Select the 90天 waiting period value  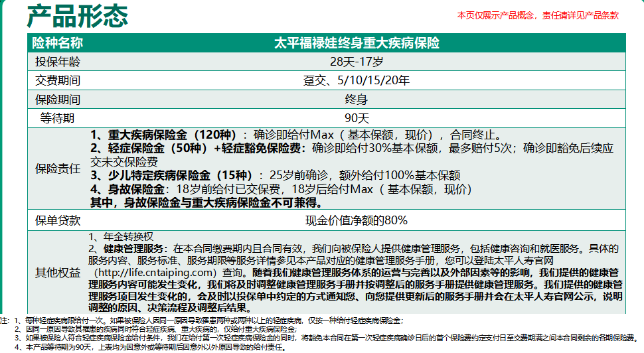(x=357, y=118)
